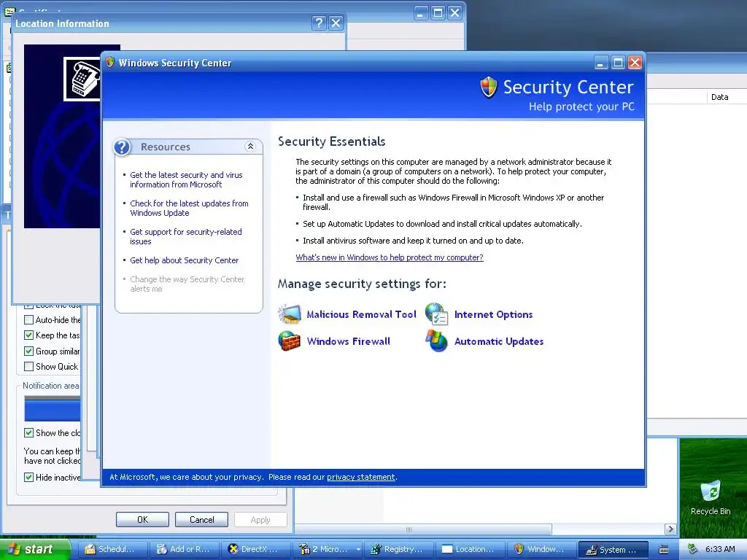The width and height of the screenshot is (747, 560).
Task: Close the Windows Security Center window
Action: click(x=635, y=63)
